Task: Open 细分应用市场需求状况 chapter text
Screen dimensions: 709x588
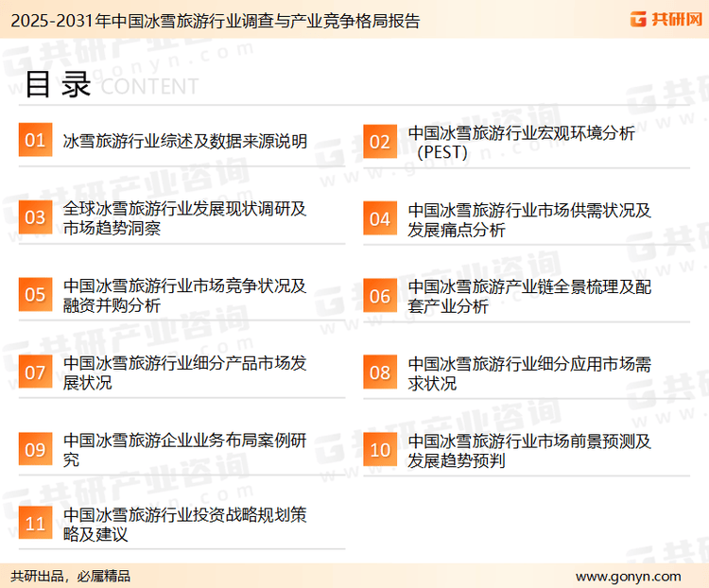Action: pos(529,372)
